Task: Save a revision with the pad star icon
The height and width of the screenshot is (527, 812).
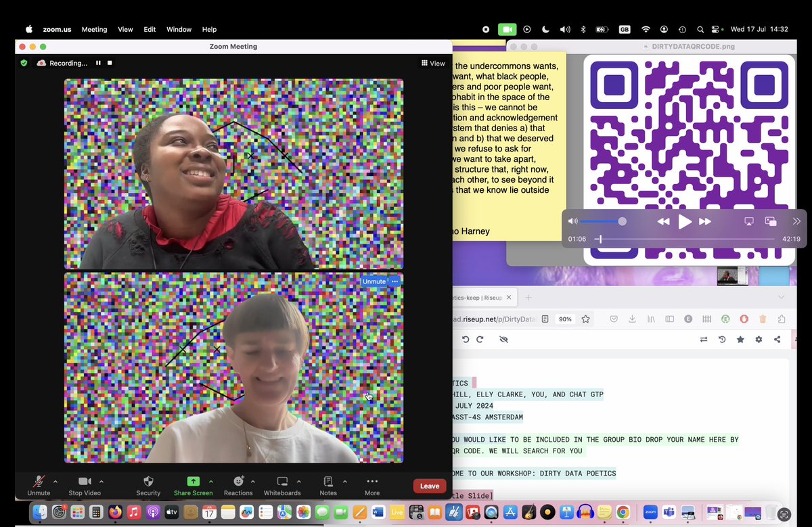Action: click(740, 340)
